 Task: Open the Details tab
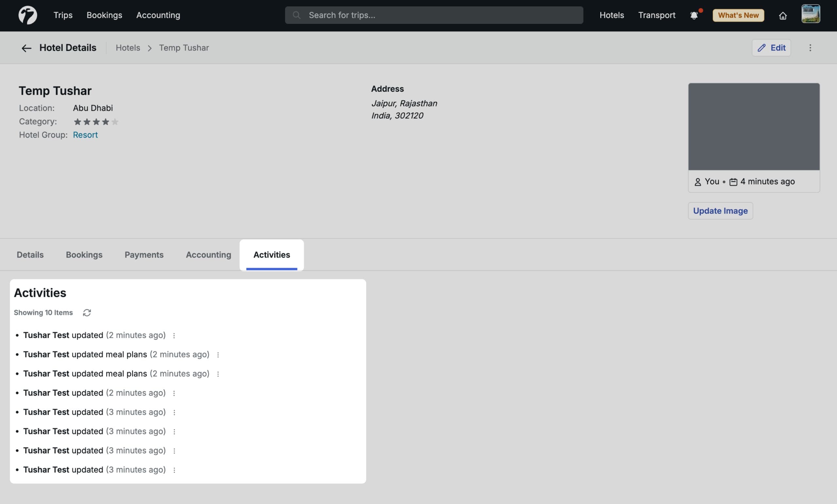30,255
